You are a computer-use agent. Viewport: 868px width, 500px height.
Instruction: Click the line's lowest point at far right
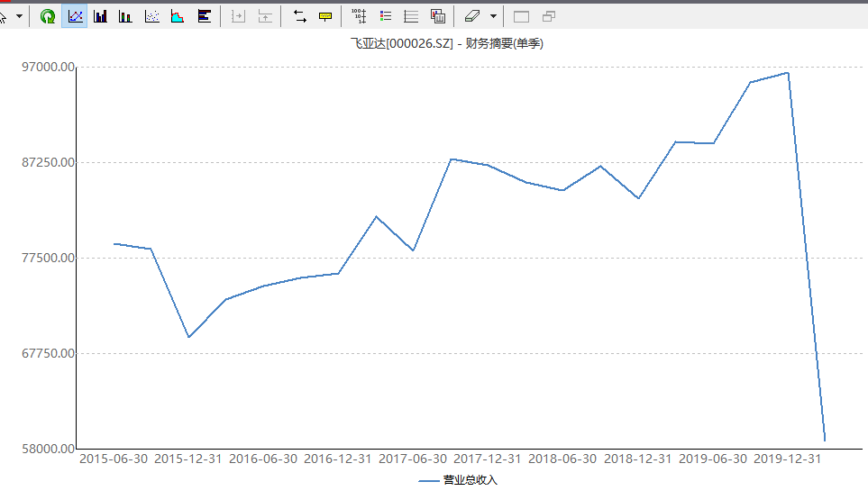coord(825,441)
